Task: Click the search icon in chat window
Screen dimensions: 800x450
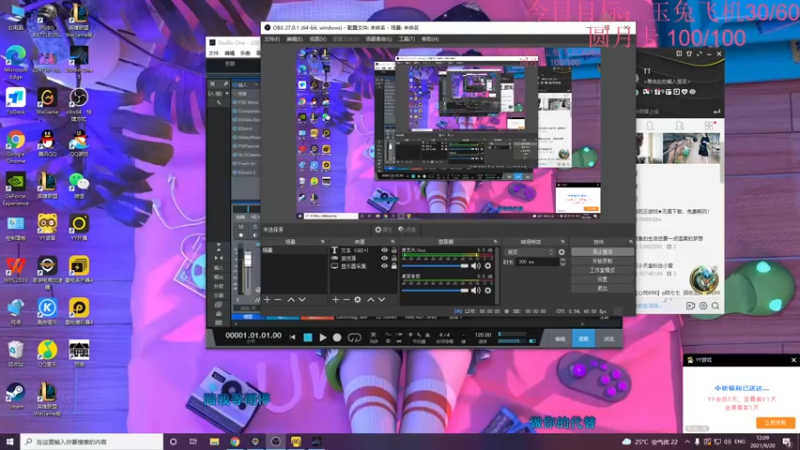Action: tap(715, 306)
